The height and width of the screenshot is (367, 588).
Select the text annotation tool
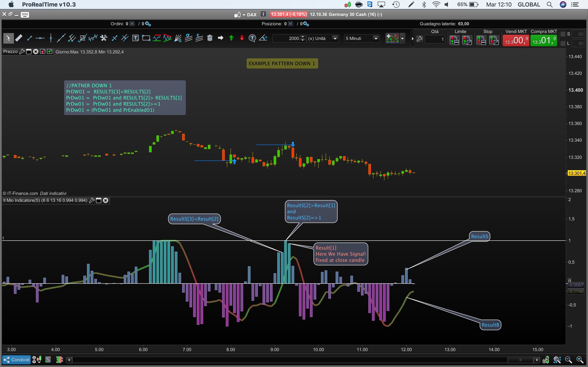pyautogui.click(x=135, y=38)
